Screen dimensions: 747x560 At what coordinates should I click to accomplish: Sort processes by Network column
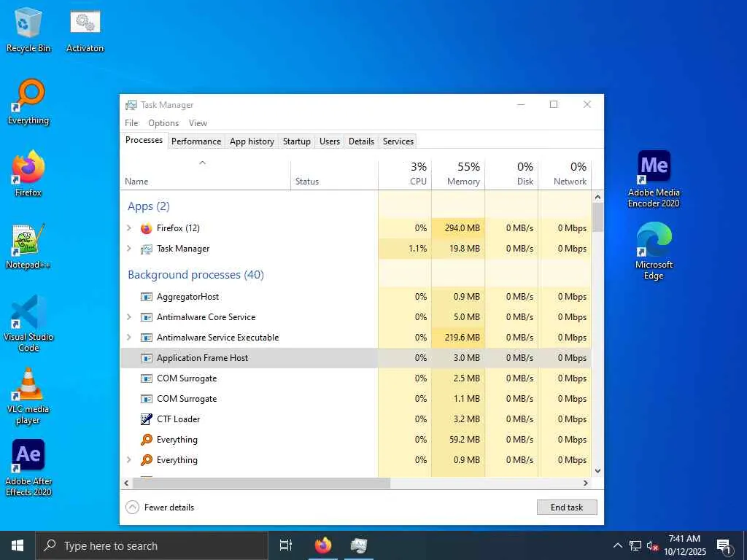click(565, 174)
